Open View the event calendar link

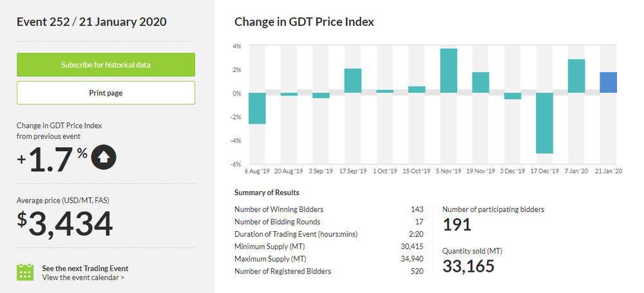click(83, 278)
